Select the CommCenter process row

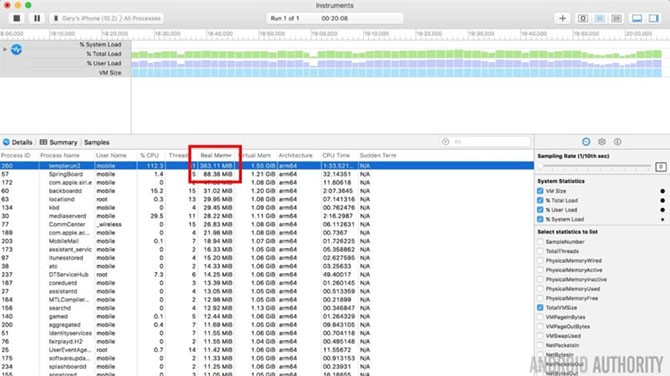click(x=267, y=224)
